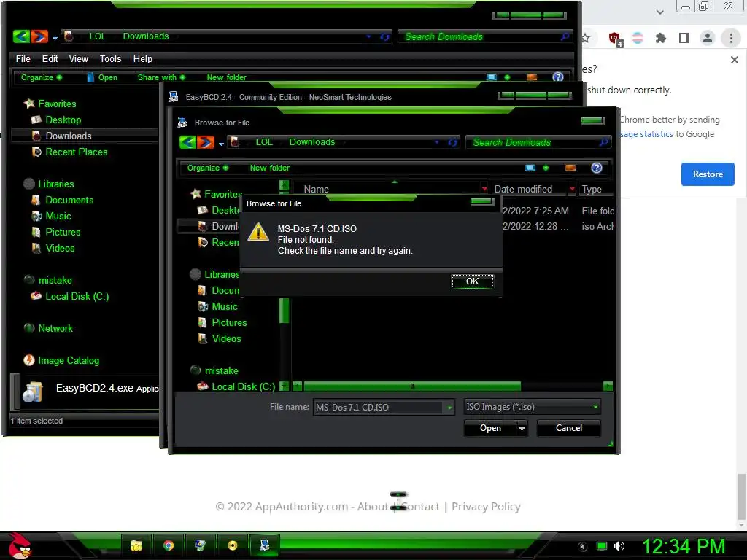Open the Name column filter dropdown arrow

tap(484, 189)
